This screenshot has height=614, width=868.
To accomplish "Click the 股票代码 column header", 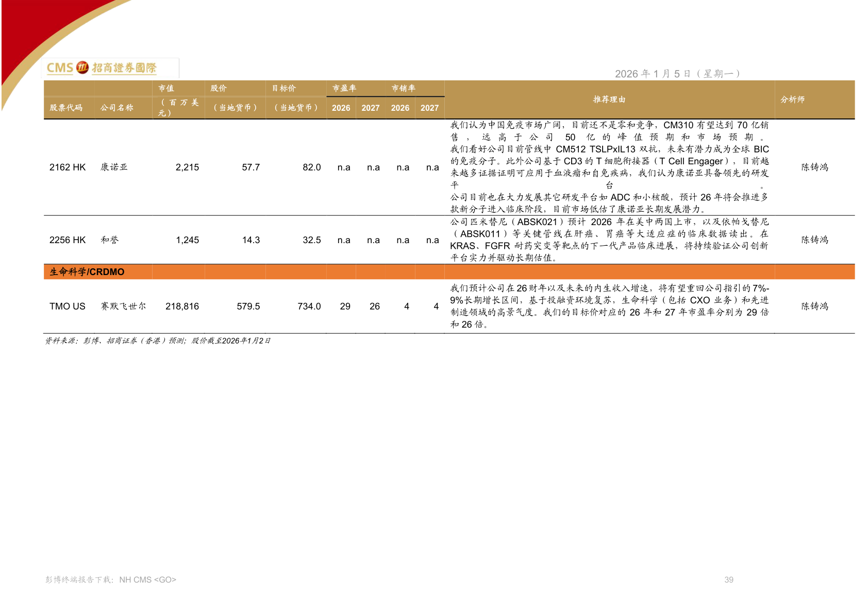I will coord(66,108).
